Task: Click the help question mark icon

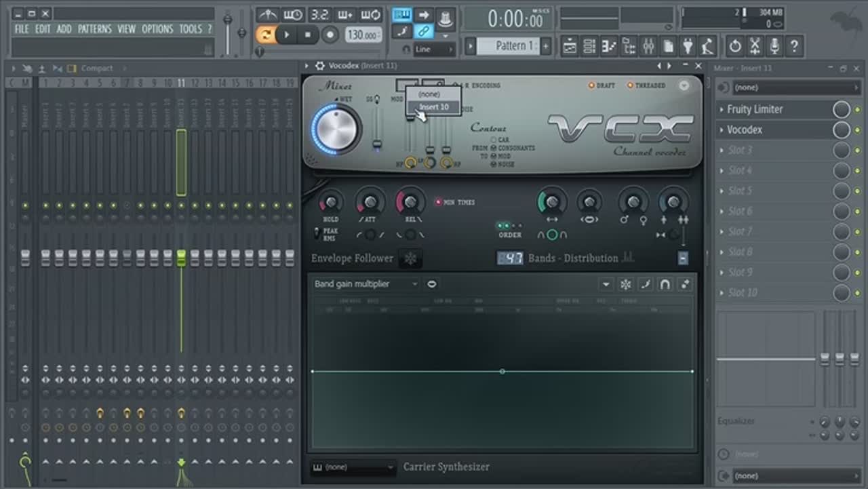Action: 793,46
